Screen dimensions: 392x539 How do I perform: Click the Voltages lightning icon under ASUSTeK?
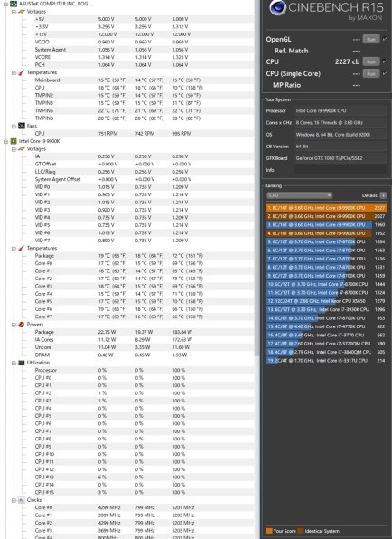(22, 12)
